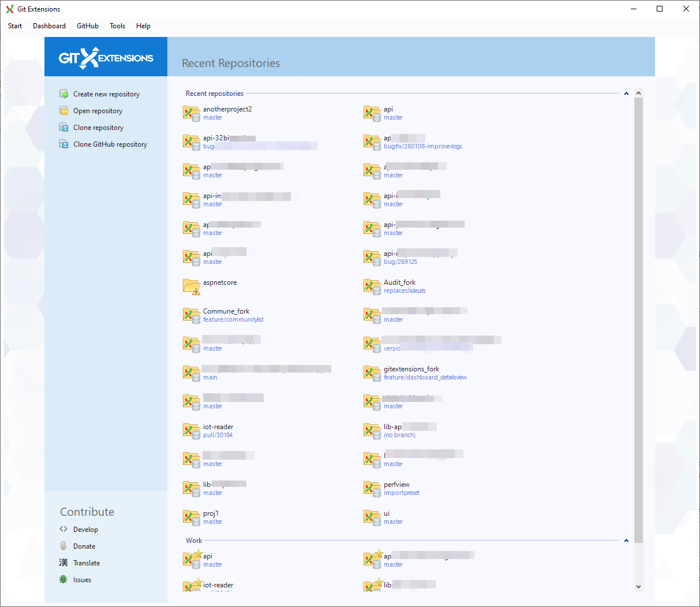Click bugfix/280108-improve-logs branch label
Screen dimensions: 700x607
click(x=423, y=146)
